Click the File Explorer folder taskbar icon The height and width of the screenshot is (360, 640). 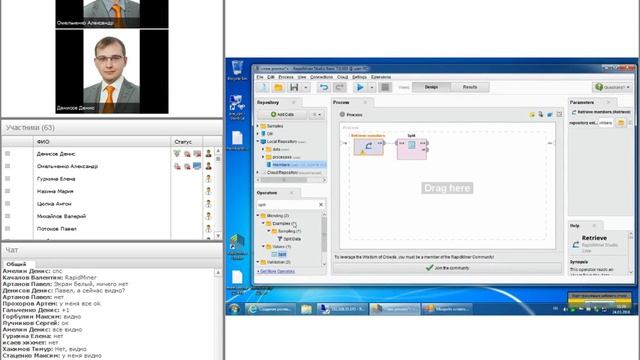click(306, 309)
